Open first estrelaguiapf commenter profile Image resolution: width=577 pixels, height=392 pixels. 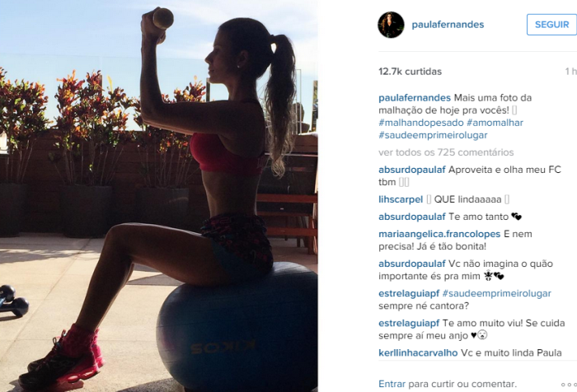(x=409, y=293)
